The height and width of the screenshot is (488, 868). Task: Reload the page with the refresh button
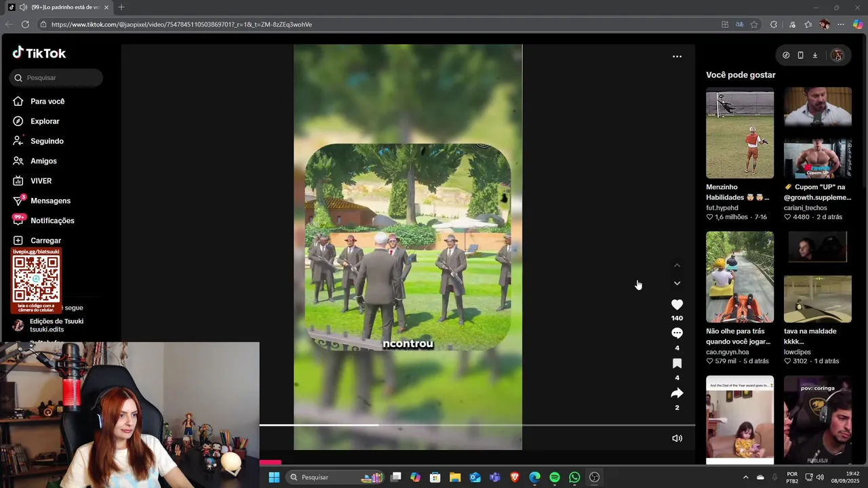tap(25, 24)
